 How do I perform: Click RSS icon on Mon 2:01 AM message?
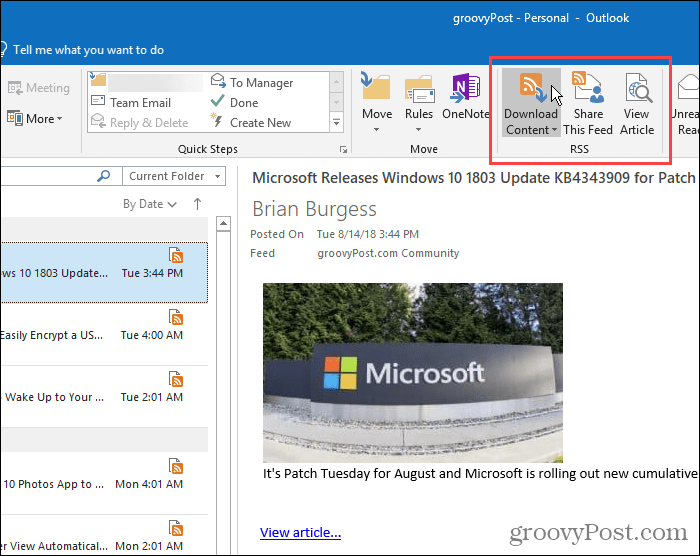[176, 528]
